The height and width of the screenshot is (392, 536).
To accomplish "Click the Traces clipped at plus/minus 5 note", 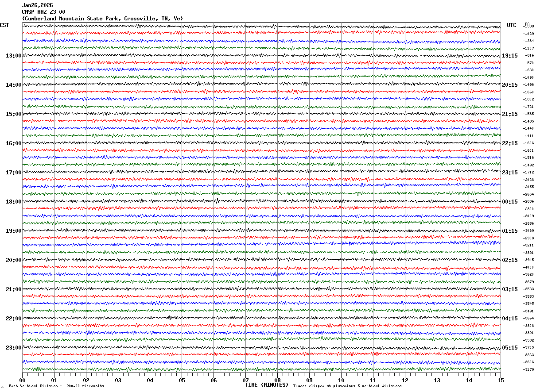I will pos(347,386).
